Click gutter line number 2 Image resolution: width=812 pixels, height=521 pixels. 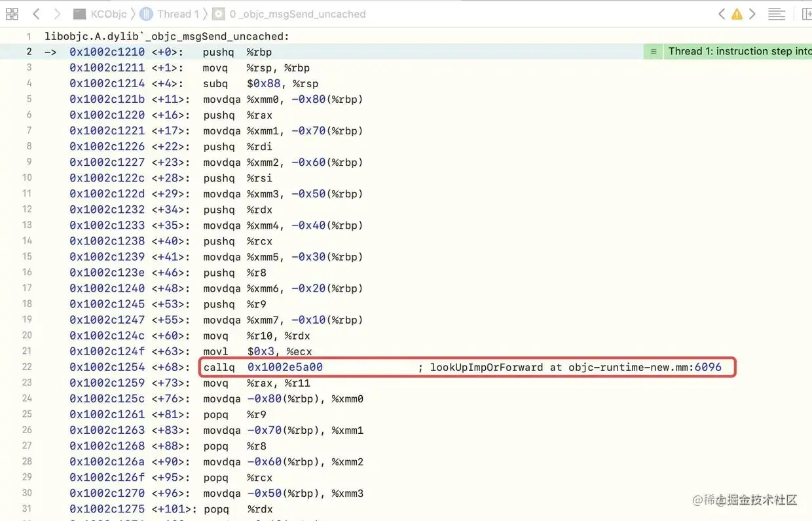pos(29,52)
